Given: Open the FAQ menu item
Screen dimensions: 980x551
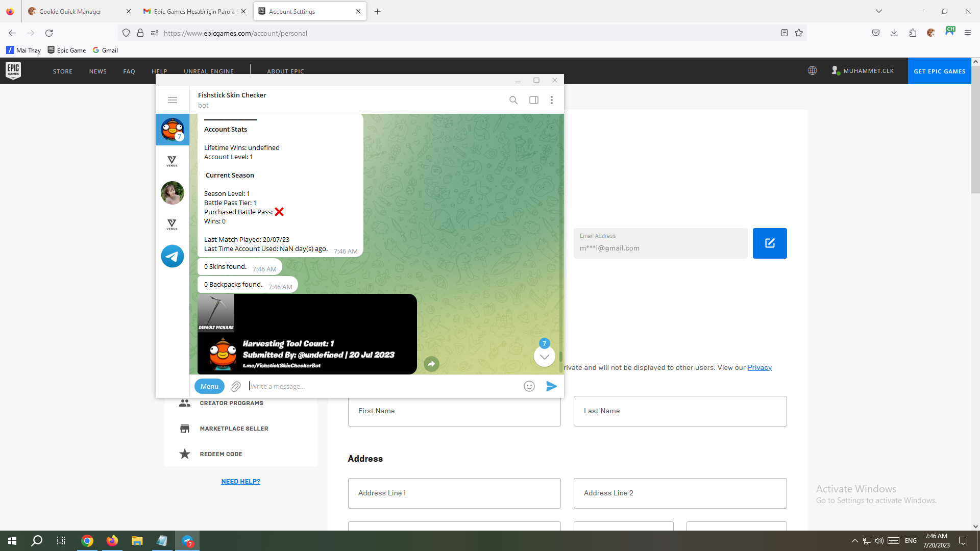Looking at the screenshot, I should (x=129, y=71).
